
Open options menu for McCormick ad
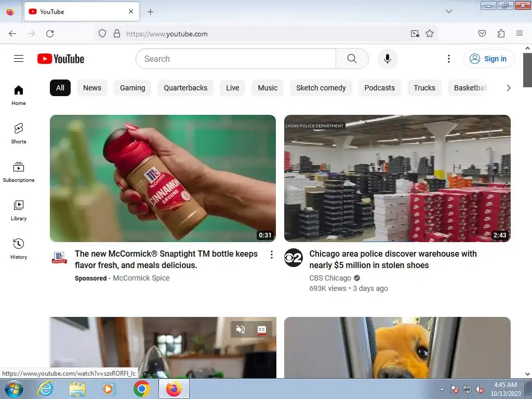pyautogui.click(x=271, y=255)
